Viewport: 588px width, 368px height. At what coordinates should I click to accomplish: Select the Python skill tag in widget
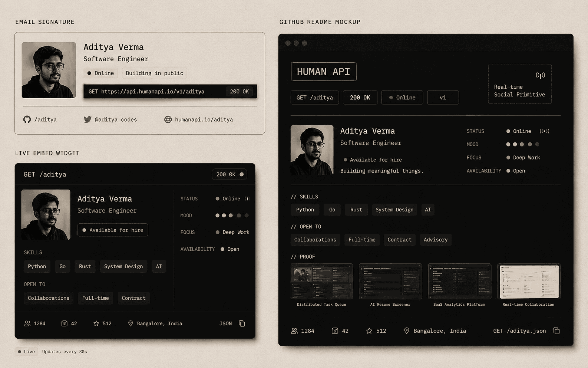coord(37,266)
